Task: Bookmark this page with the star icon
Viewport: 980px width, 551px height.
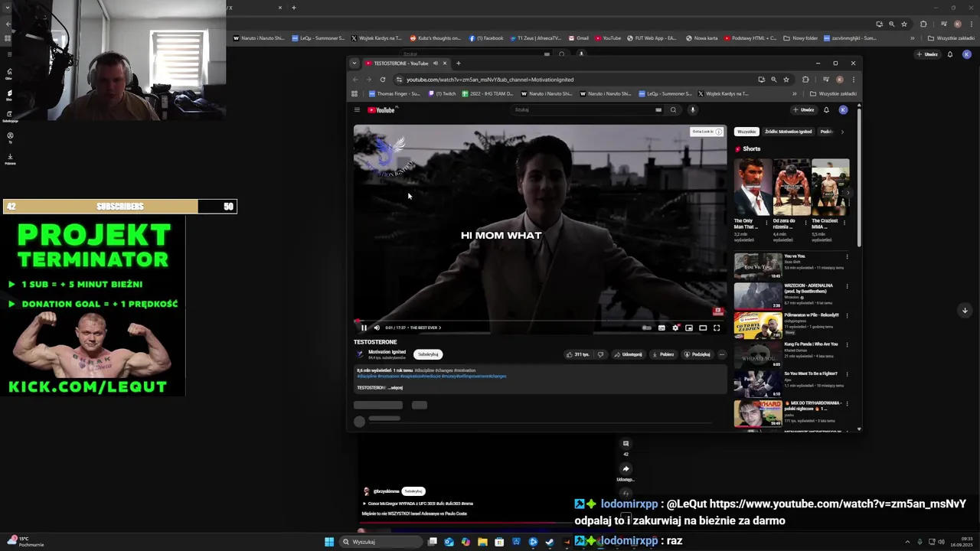Action: tap(786, 80)
